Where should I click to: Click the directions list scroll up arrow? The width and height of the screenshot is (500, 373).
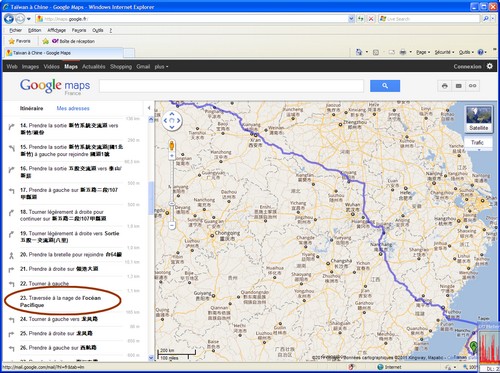tap(151, 119)
